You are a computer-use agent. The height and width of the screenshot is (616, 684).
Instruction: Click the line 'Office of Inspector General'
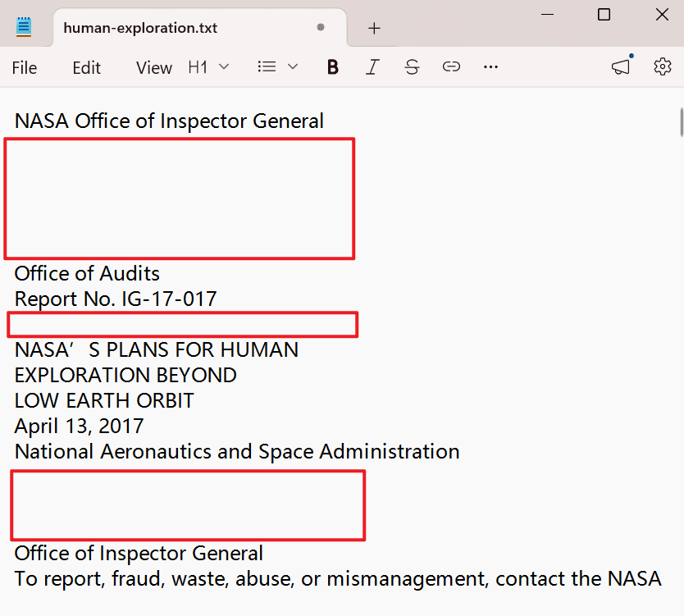tap(139, 553)
